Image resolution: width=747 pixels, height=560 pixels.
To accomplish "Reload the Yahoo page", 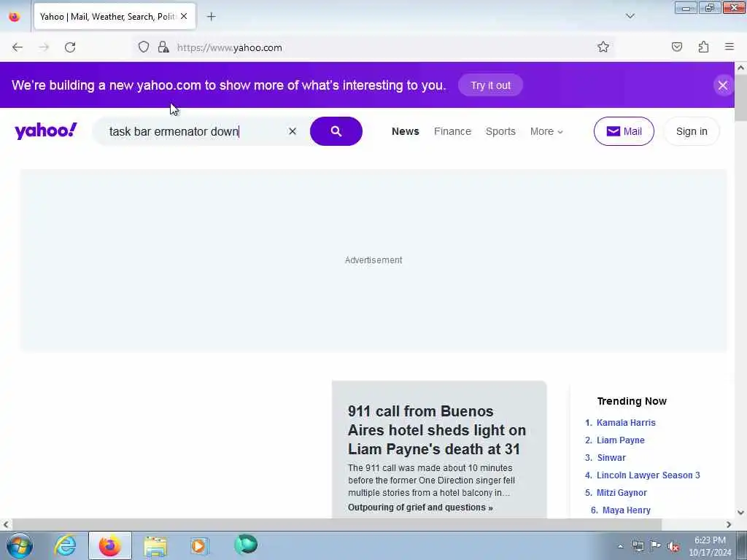I will tap(70, 47).
